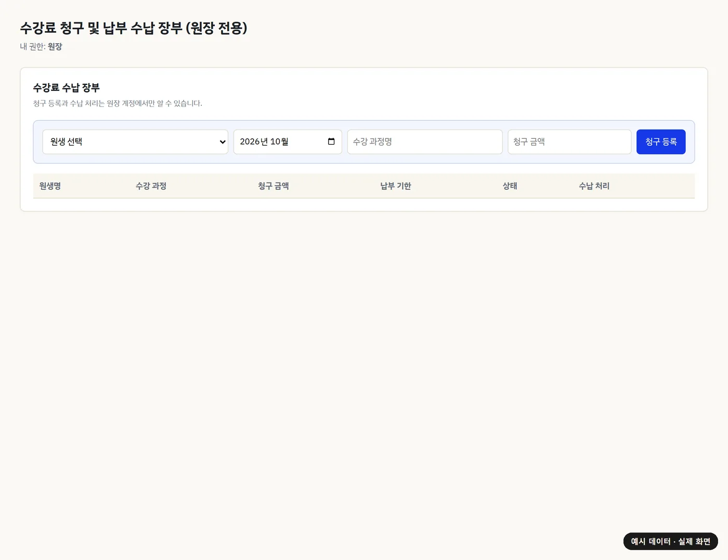Focus the 청구 금액 input field
728x560 pixels.
coord(569,142)
